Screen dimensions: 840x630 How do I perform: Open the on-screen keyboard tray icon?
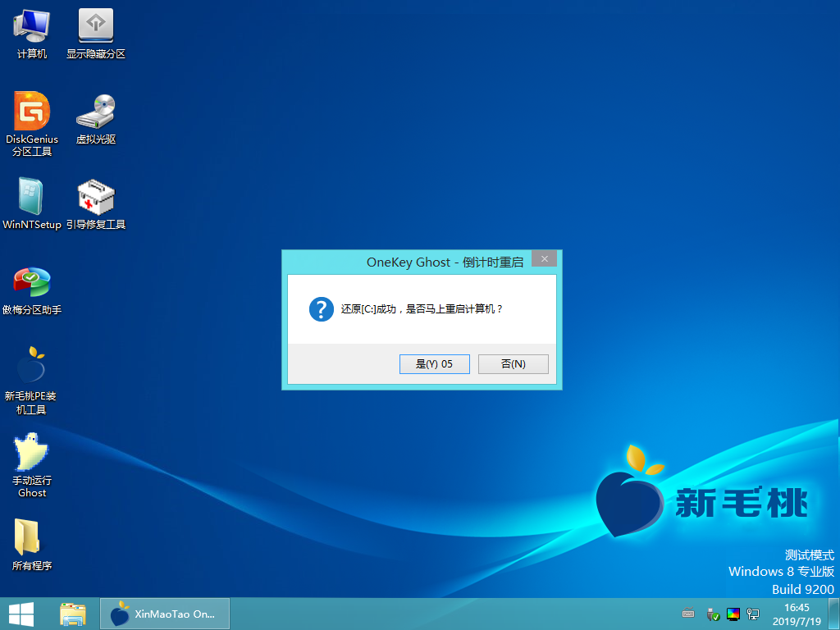(688, 614)
